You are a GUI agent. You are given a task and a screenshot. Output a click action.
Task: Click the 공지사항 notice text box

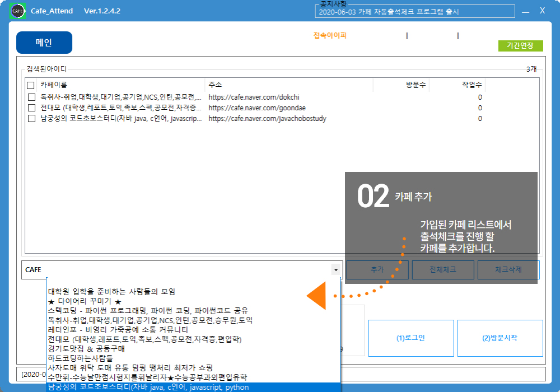tap(414, 11)
